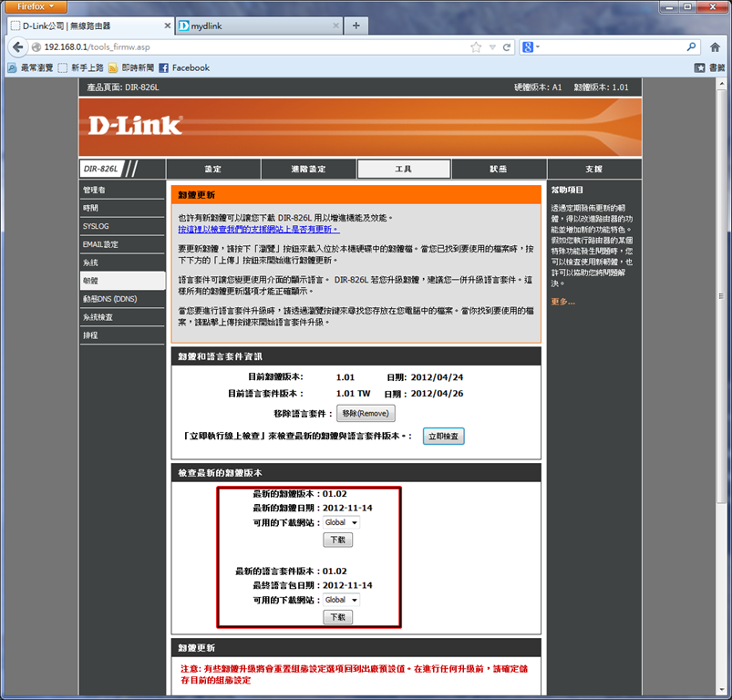Click the page scrollbar down arrow
The image size is (732, 700).
click(722, 690)
